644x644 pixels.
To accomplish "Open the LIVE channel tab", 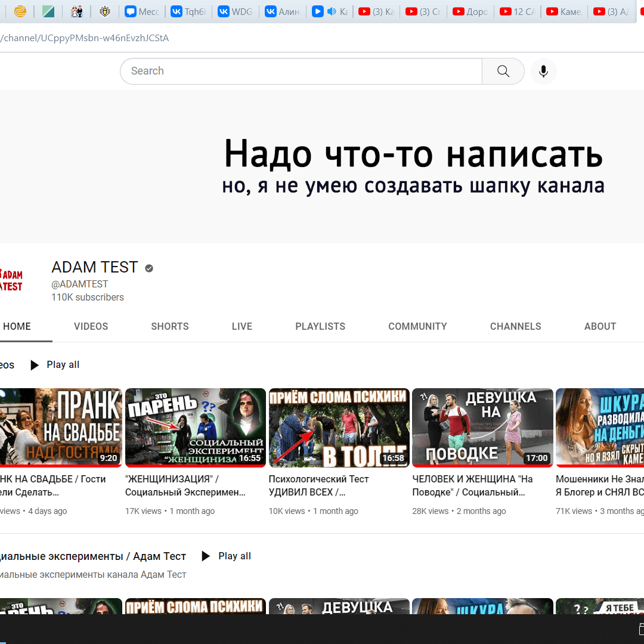I will [x=242, y=327].
